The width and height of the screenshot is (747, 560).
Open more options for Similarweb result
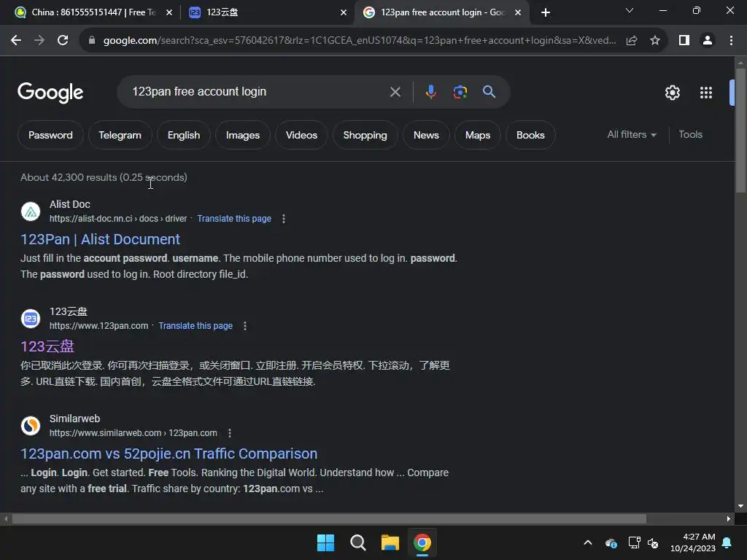[230, 433]
